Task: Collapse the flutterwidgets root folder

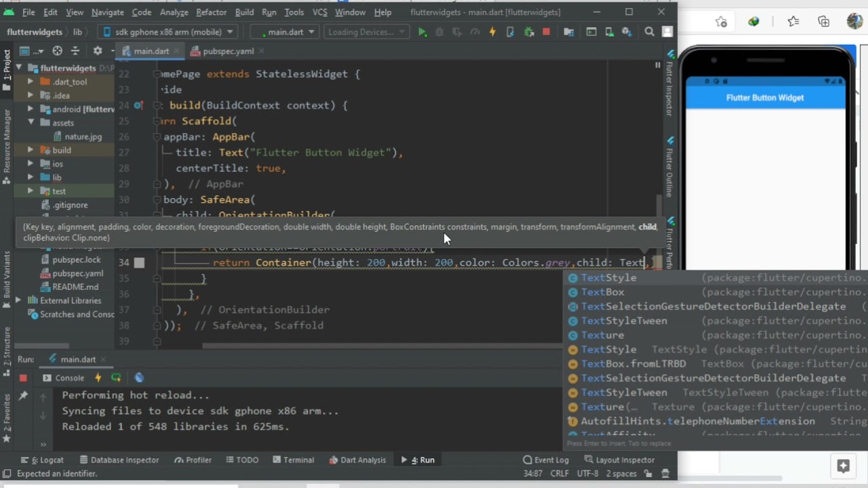Action: [x=20, y=68]
